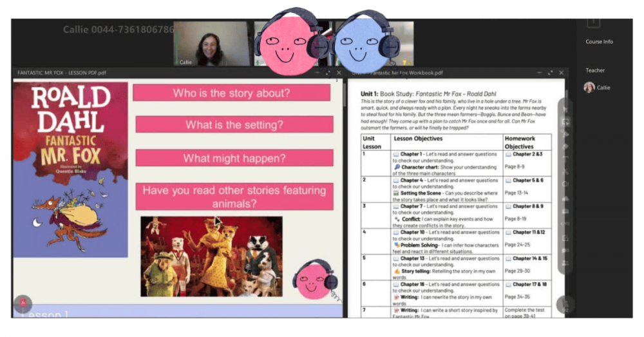Click 'Setting the Scene' objective text
The image size is (644, 337).
[x=421, y=193]
